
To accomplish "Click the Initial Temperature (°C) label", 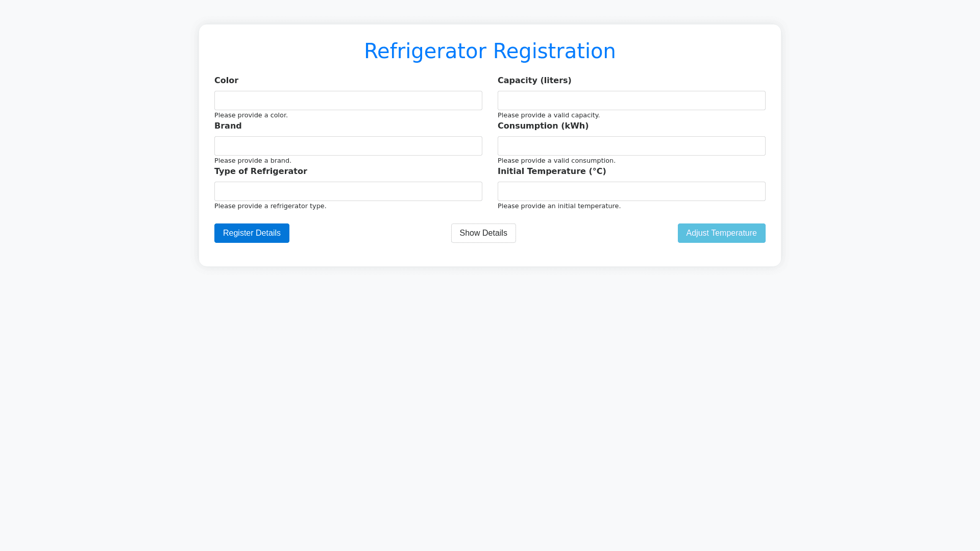I will coord(551,171).
